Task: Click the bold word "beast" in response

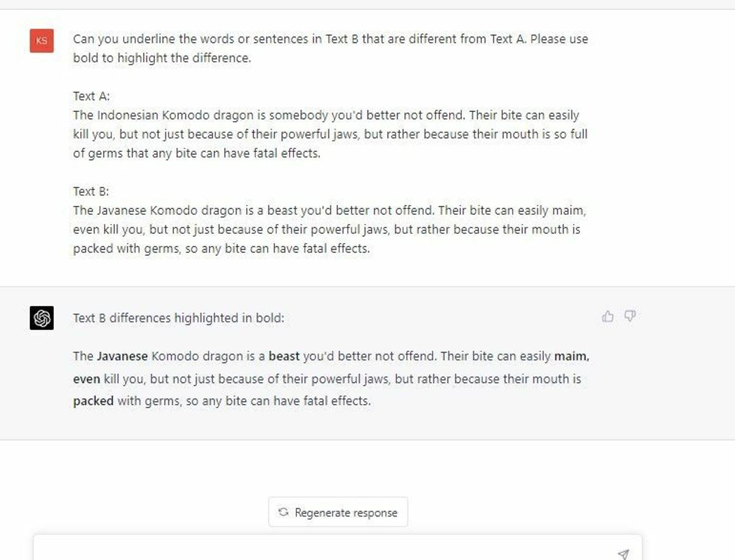Action: (x=284, y=356)
